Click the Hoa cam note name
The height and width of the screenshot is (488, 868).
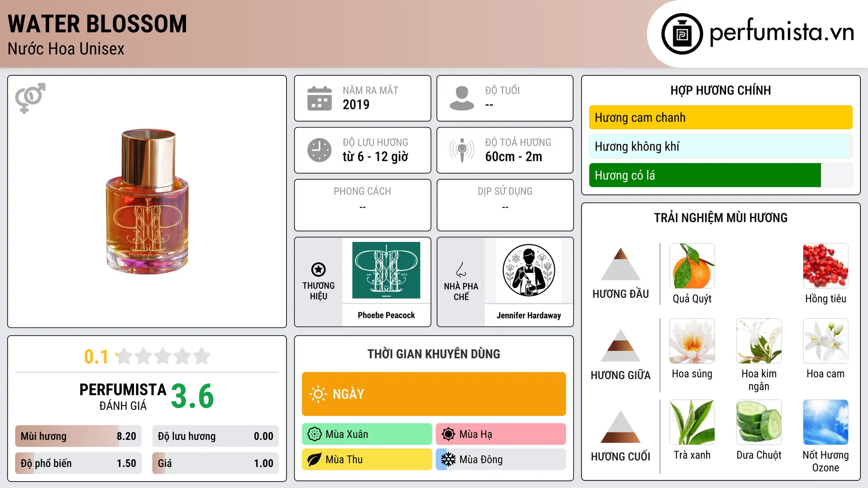tap(826, 374)
